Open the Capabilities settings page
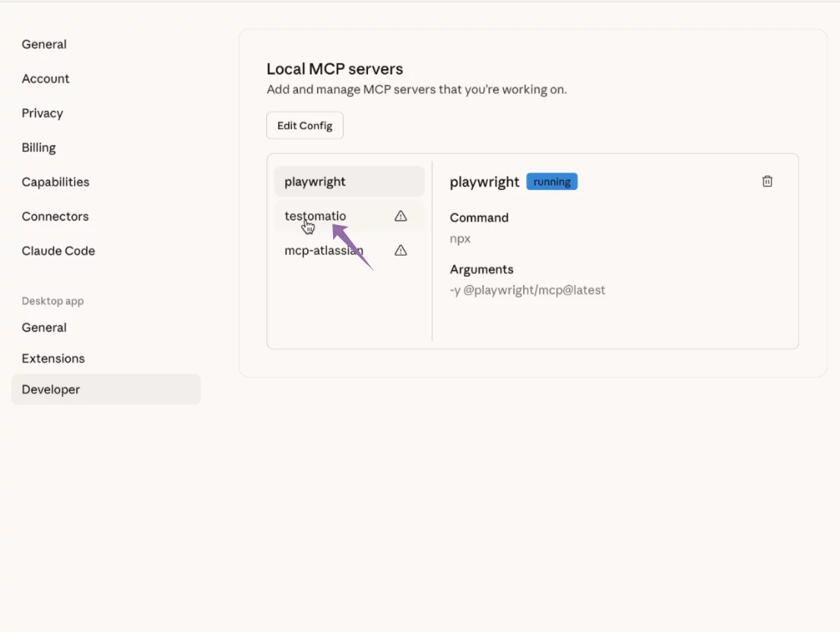This screenshot has height=632, width=840. [55, 182]
